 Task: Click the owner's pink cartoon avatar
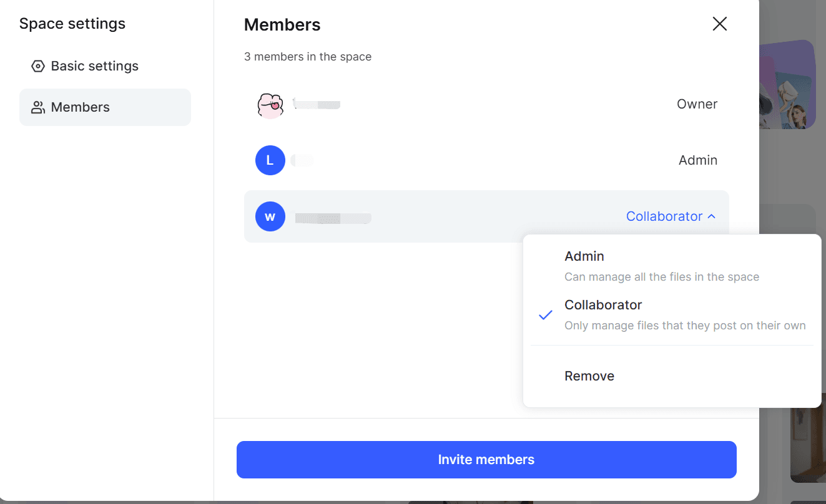click(270, 105)
